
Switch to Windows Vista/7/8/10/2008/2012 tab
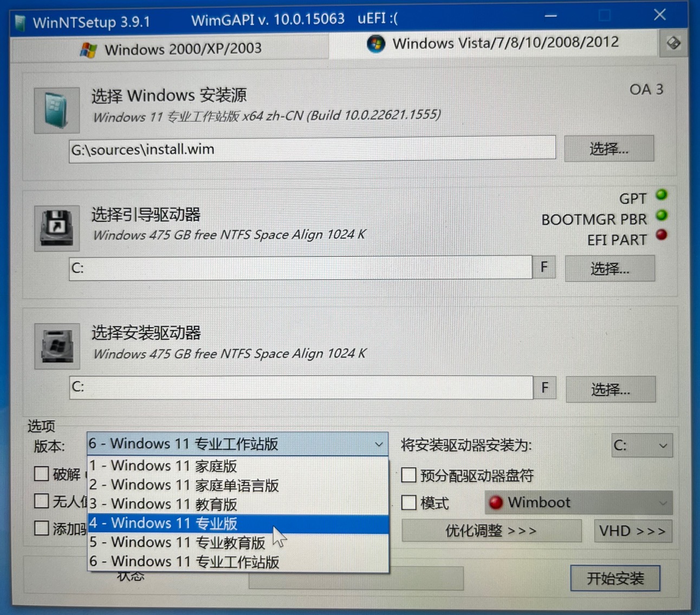point(492,43)
